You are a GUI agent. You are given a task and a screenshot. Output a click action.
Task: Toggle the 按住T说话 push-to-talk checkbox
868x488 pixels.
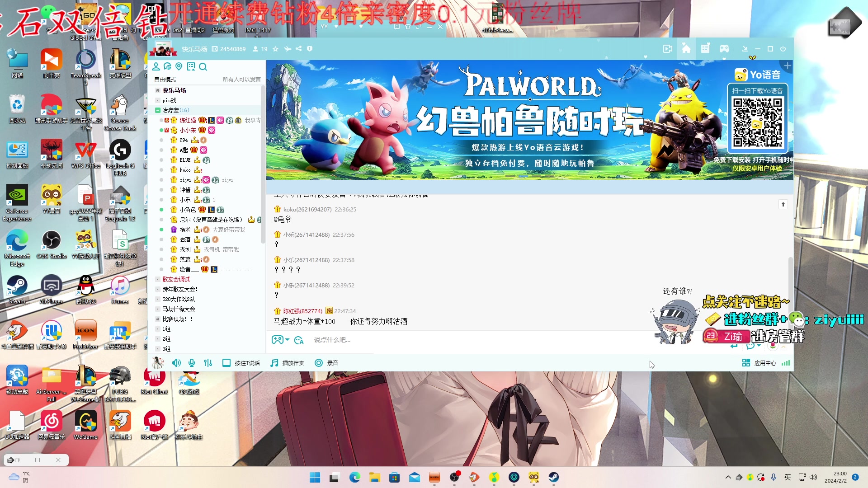coord(226,363)
